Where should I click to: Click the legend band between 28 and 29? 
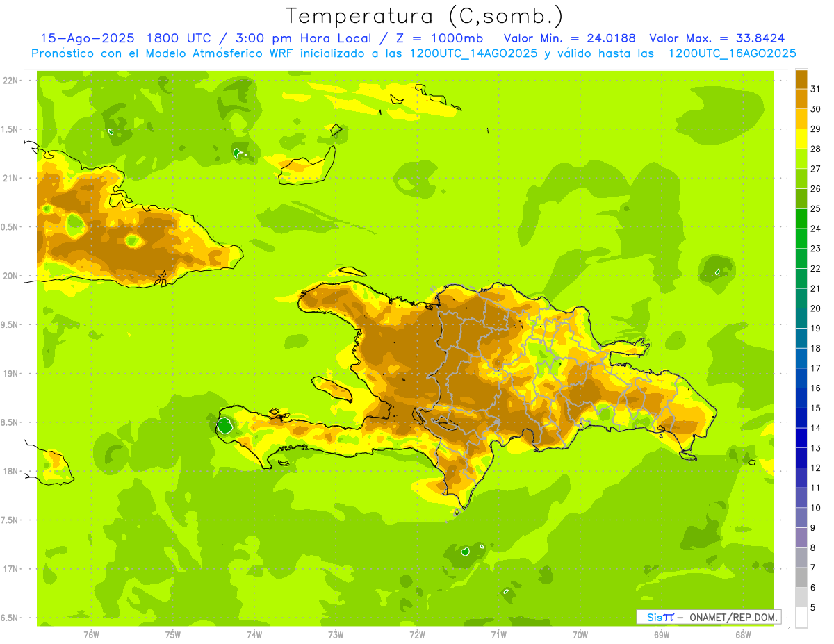(801, 139)
